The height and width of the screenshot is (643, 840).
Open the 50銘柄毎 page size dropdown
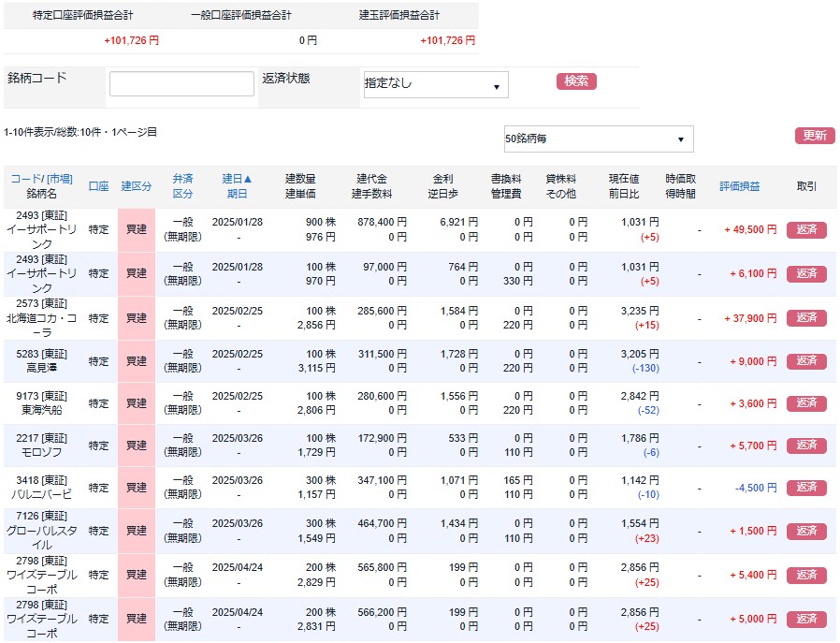pos(599,139)
